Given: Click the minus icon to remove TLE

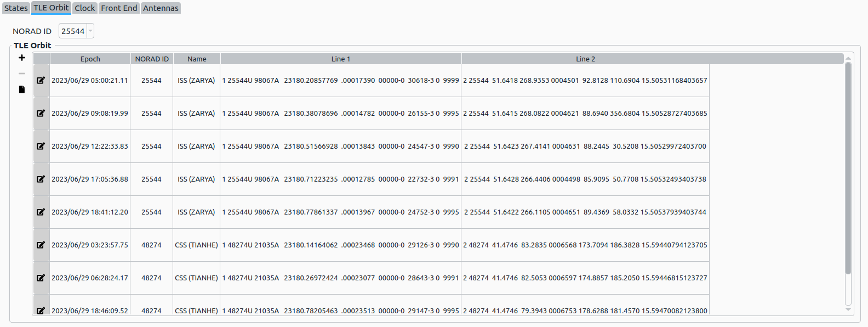Looking at the screenshot, I should pyautogui.click(x=22, y=73).
